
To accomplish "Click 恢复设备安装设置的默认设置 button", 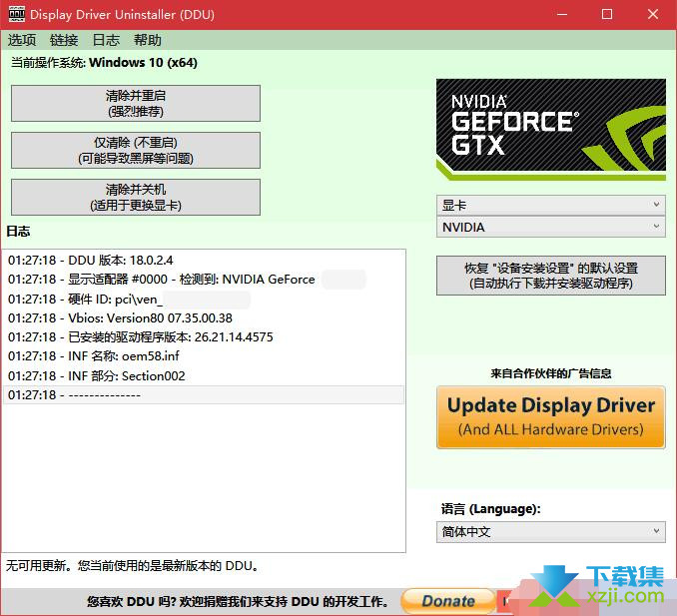I will (x=551, y=276).
